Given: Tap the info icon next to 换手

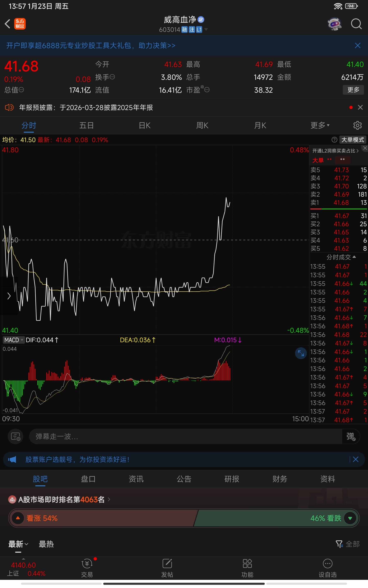Looking at the screenshot, I should (112, 77).
